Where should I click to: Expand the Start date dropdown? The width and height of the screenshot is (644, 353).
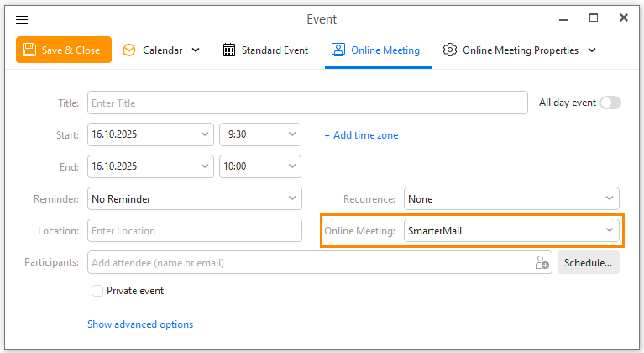(x=206, y=134)
